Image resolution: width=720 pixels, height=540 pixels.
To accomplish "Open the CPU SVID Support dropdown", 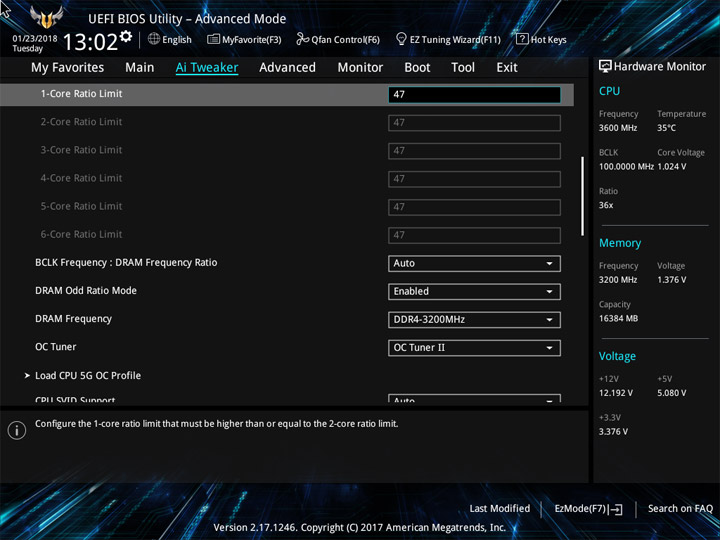I will click(x=474, y=399).
